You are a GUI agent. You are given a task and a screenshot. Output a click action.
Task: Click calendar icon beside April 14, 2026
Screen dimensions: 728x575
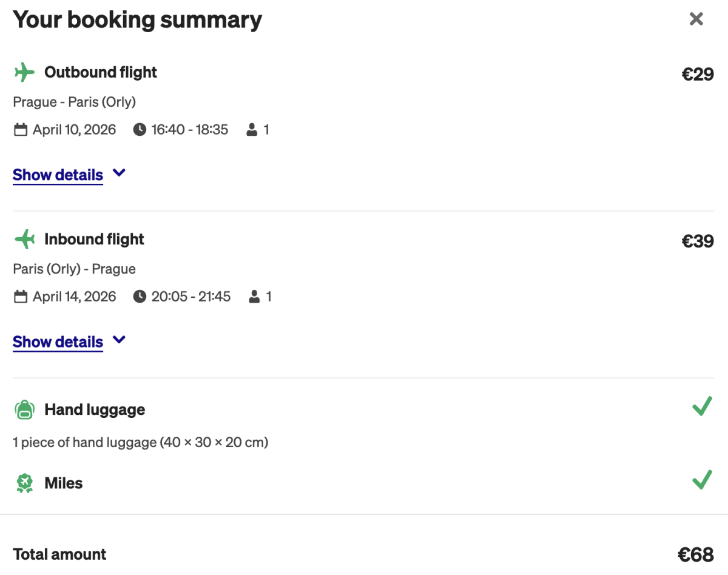tap(21, 297)
